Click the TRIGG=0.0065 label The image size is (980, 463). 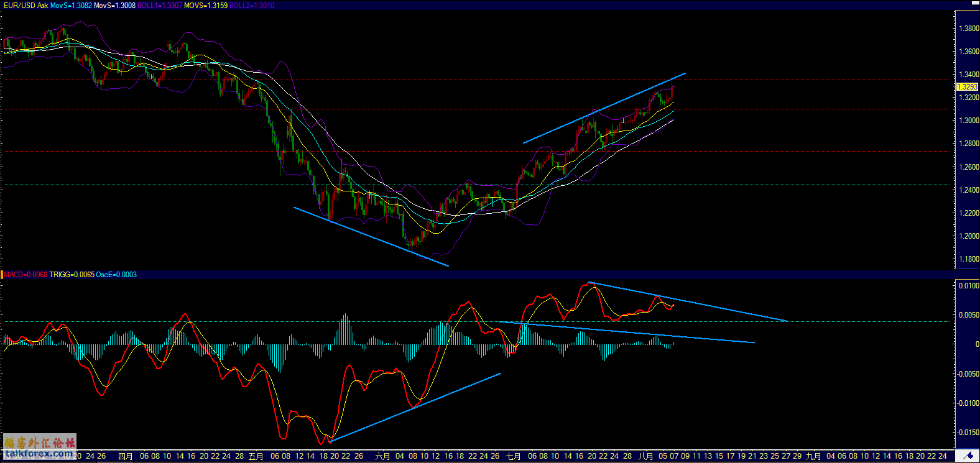(x=72, y=275)
